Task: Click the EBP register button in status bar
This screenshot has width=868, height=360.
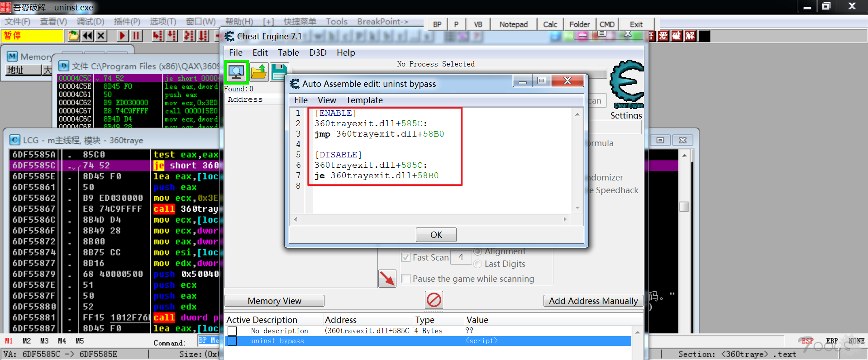Action: [x=832, y=341]
